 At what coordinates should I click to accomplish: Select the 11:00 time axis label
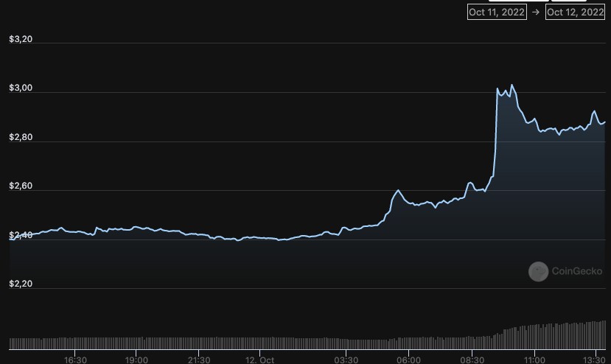coord(534,360)
